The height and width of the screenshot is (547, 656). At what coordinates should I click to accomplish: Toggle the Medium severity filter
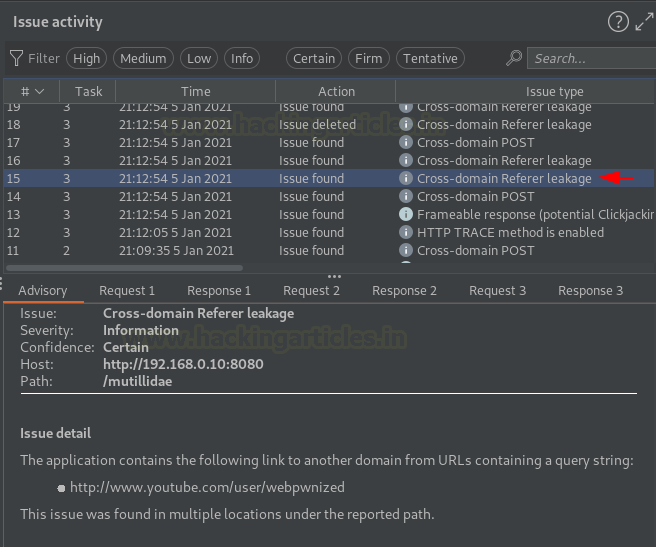tap(143, 59)
